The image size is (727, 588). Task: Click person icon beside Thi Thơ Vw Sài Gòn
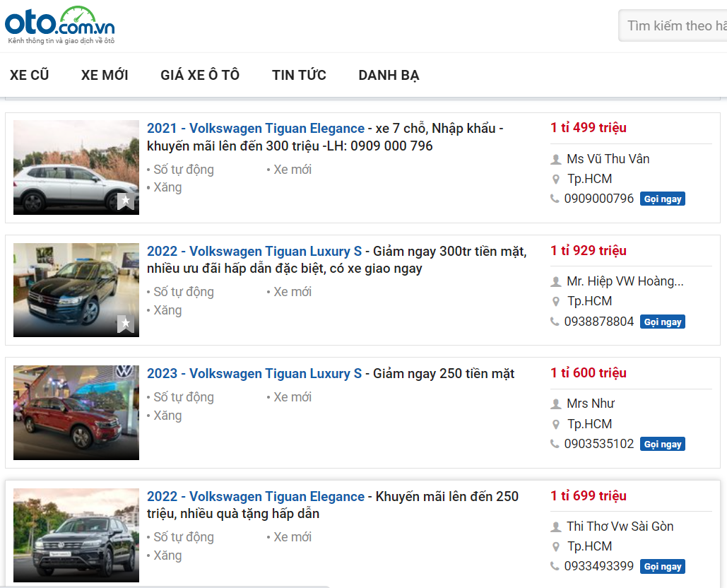(x=555, y=527)
